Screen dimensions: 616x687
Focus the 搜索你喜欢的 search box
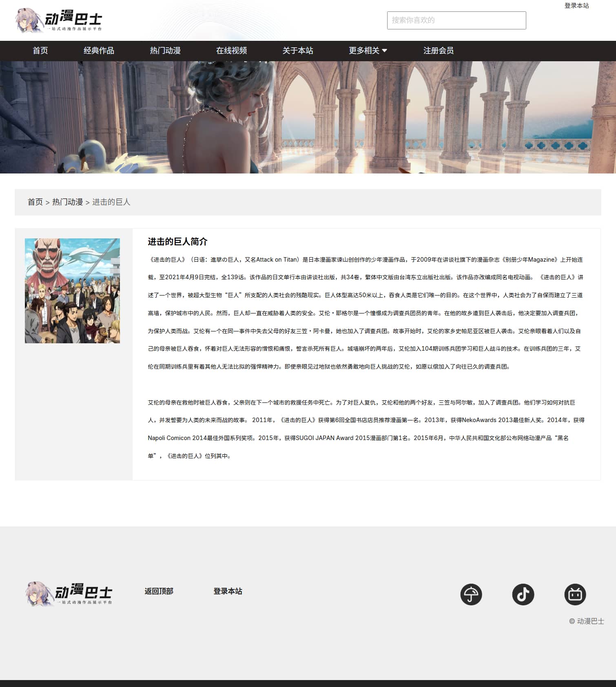[456, 20]
